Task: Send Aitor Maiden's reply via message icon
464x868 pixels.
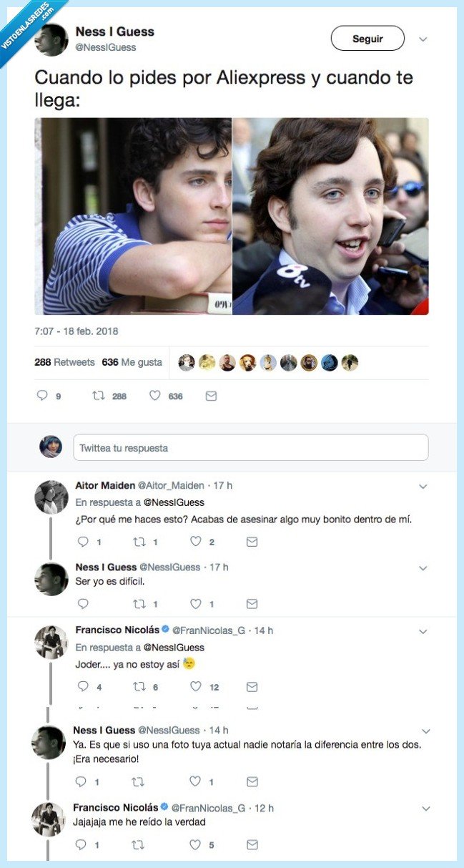Action: coord(252,542)
